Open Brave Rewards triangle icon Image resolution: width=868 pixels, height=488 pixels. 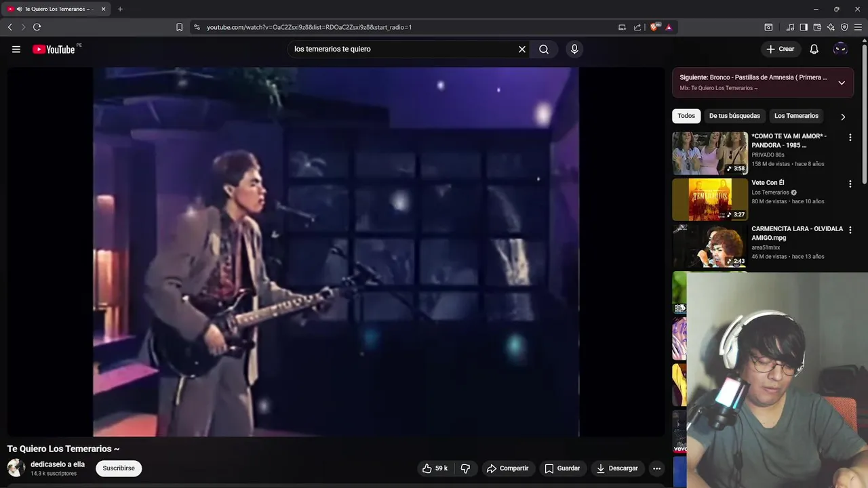click(669, 27)
